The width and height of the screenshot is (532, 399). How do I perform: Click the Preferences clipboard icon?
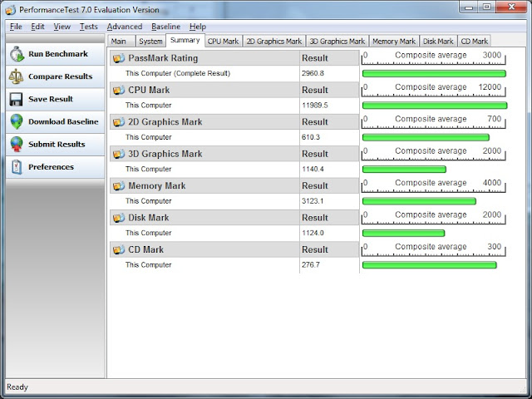[x=17, y=167]
